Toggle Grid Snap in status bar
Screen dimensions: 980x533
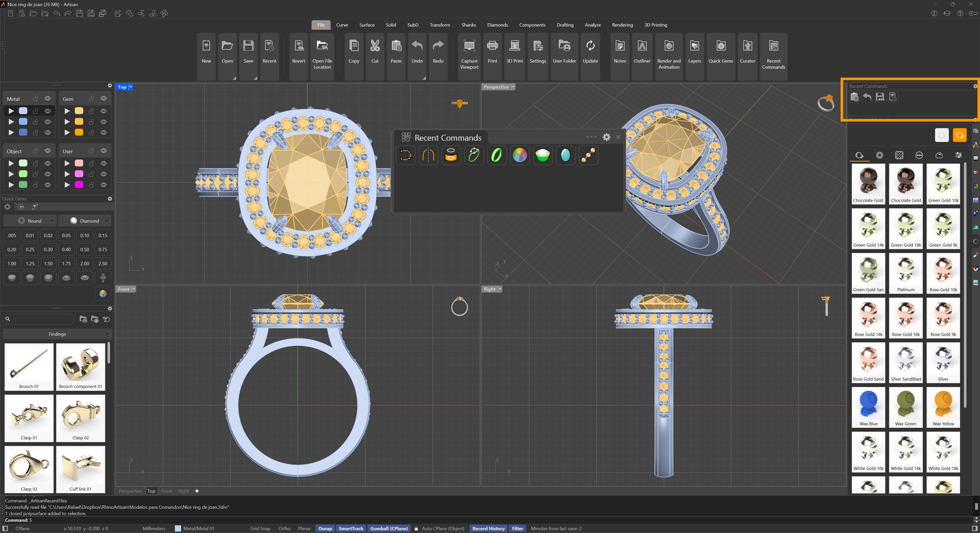click(260, 528)
